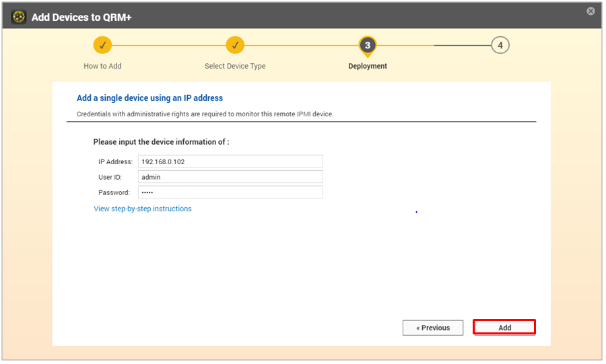
Task: Go to the How to Add step
Action: tap(102, 45)
